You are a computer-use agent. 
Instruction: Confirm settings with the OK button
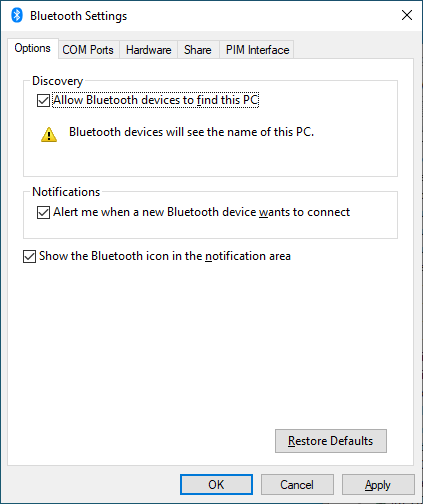[x=216, y=484]
